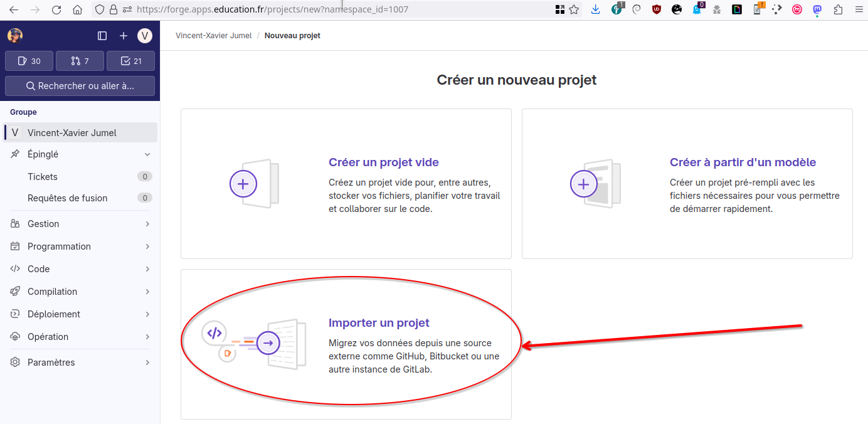
Task: Collapse the Épinglé section chevron
Action: (147, 154)
